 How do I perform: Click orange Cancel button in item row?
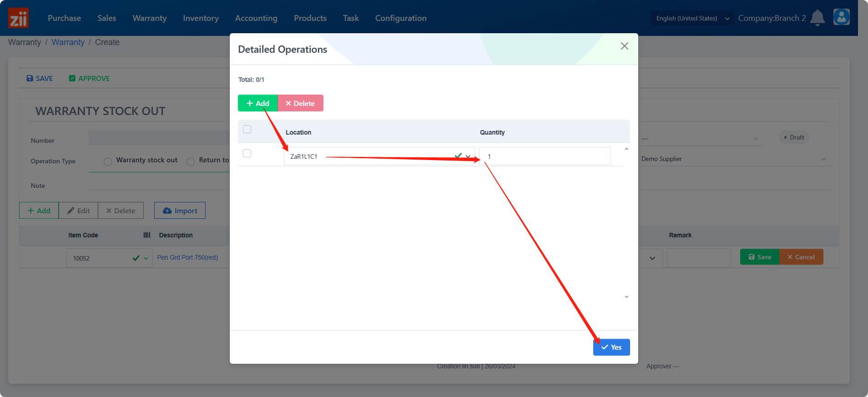tap(801, 257)
